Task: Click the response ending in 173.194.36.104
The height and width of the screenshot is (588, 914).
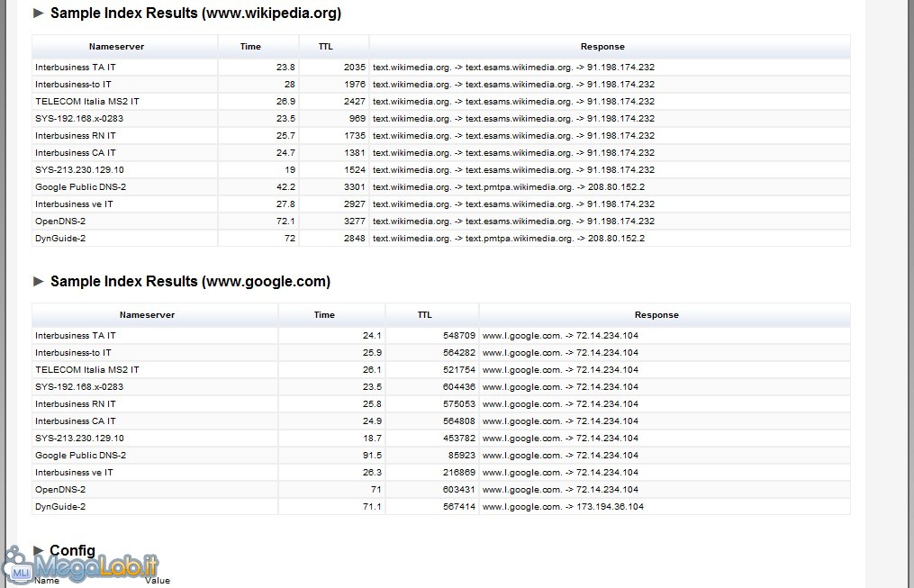Action: point(563,506)
